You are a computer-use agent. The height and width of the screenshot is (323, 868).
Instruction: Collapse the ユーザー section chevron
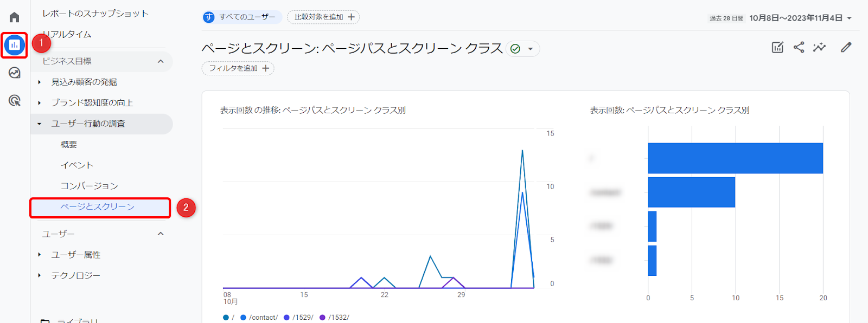pos(161,234)
